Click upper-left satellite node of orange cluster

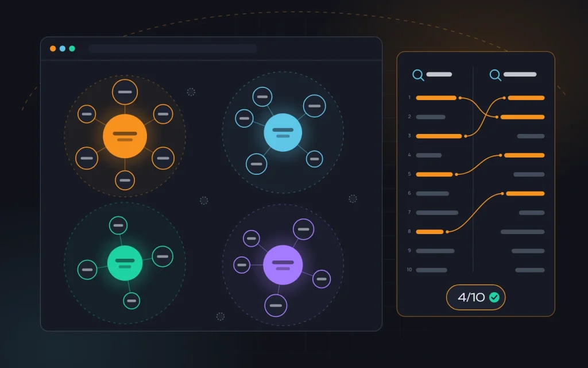(87, 114)
